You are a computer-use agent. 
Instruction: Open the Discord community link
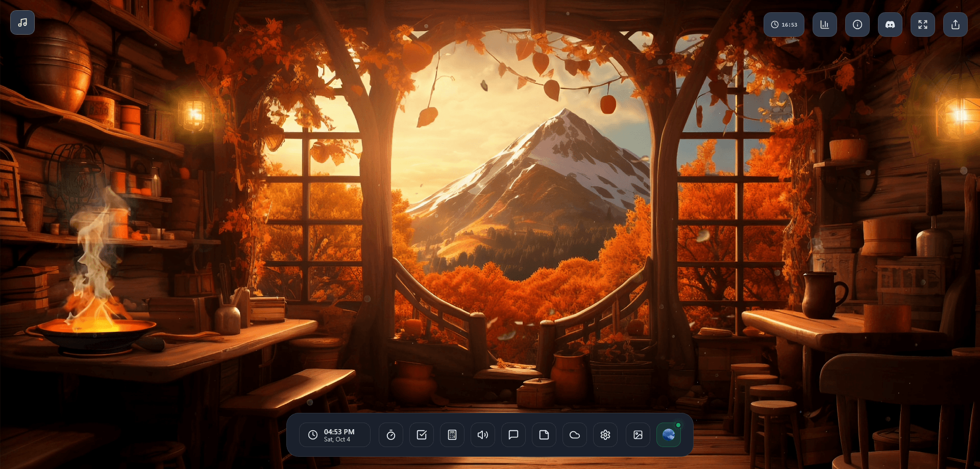(890, 24)
